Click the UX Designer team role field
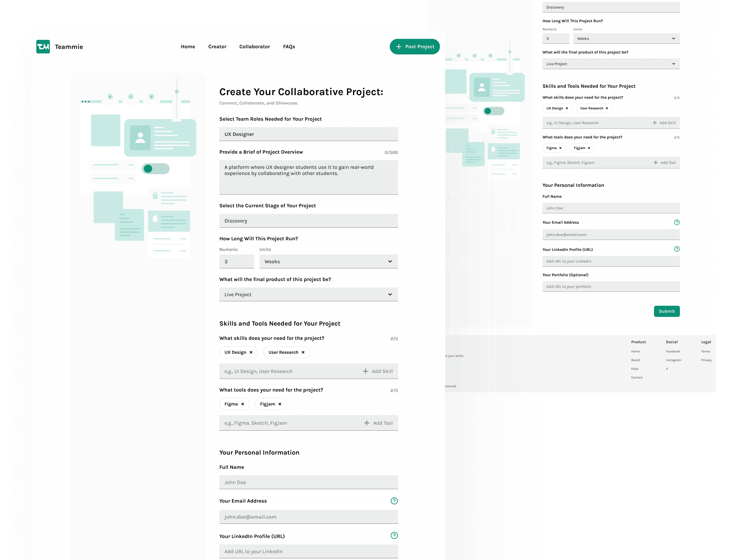 click(x=308, y=134)
